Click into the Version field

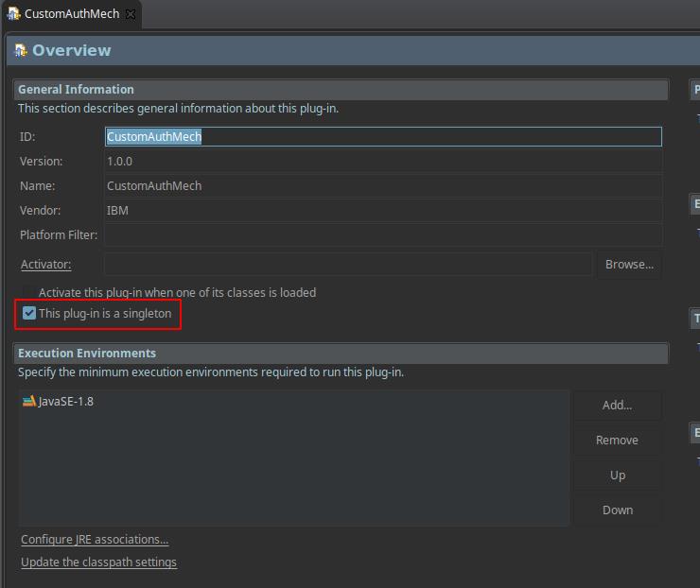(383, 161)
